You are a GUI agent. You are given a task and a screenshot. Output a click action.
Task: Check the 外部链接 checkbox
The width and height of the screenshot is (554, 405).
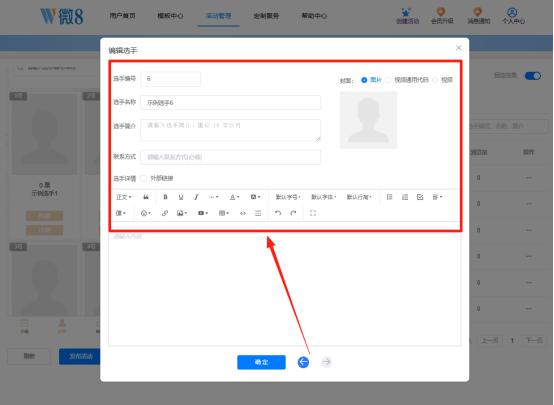pyautogui.click(x=143, y=178)
